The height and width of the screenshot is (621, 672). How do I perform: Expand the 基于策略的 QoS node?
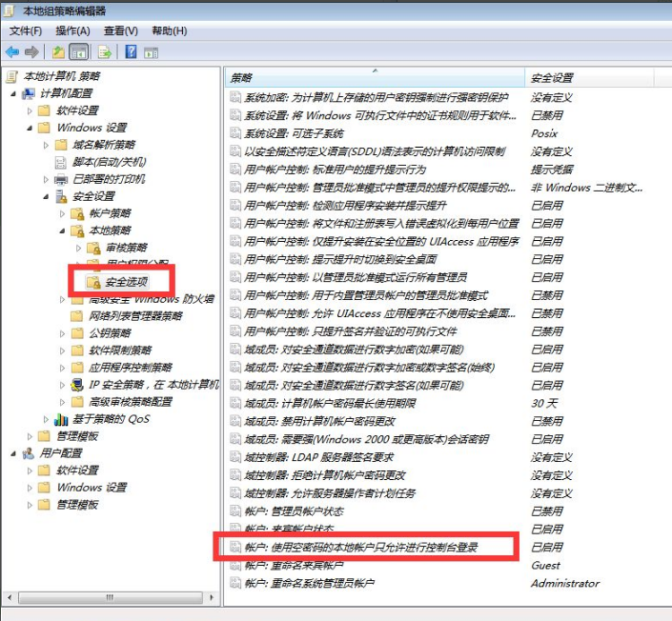47,419
